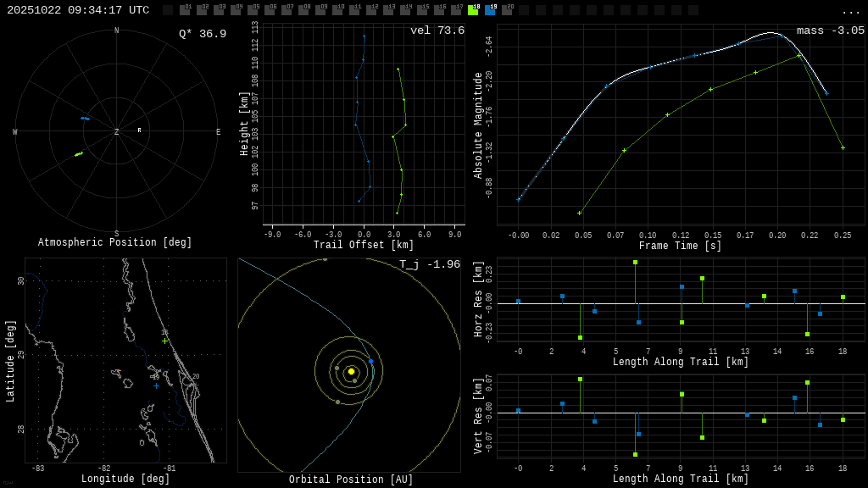Select station square 07 in top bar
868x488 pixels.
pos(287,10)
